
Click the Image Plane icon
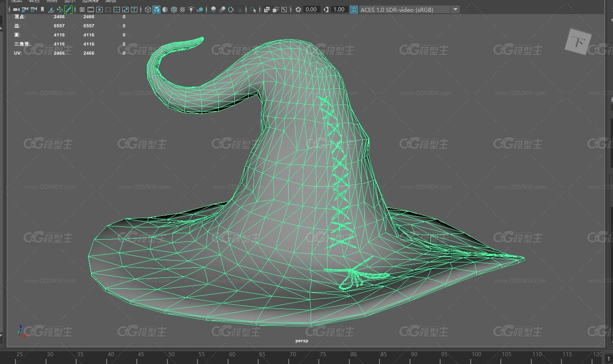coord(51,9)
